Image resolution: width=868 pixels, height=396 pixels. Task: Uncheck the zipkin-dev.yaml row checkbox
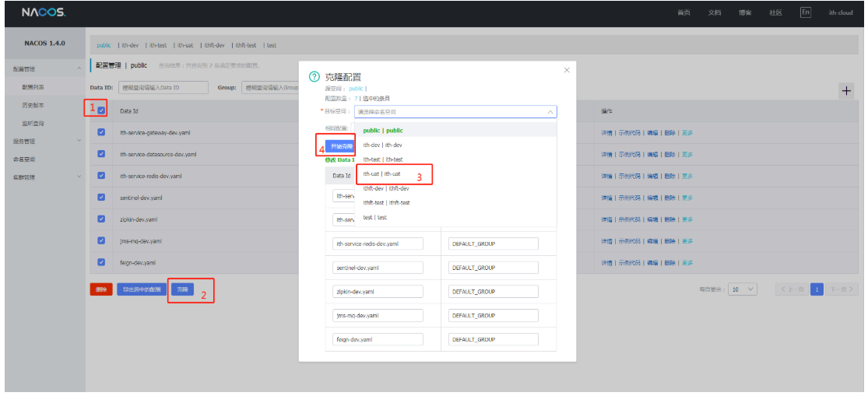pos(101,219)
